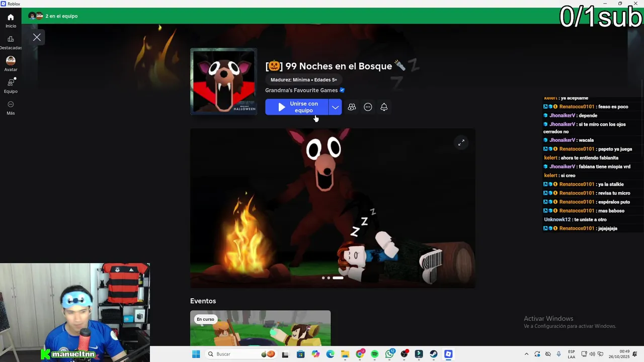Screen dimensions: 644x362
Task: Open Steam from the taskbar
Action: (x=434, y=354)
